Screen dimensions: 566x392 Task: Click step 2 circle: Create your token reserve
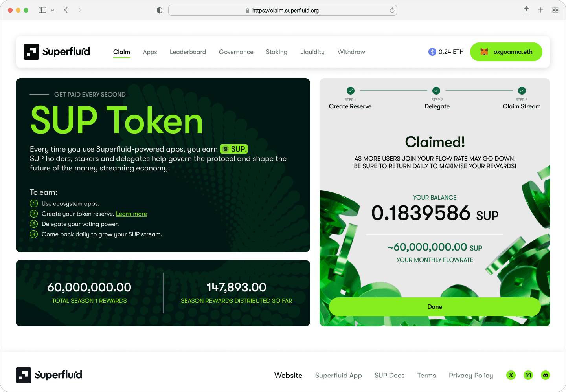(34, 214)
